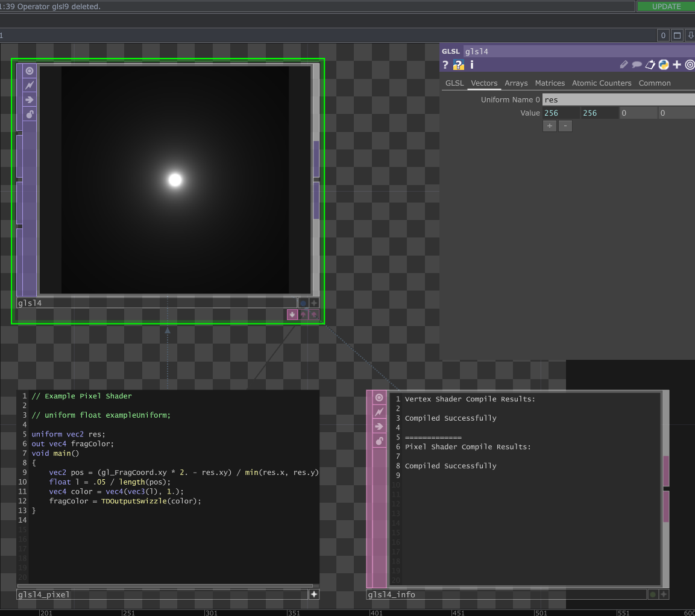Click plus to add a uniform vector

tap(550, 126)
